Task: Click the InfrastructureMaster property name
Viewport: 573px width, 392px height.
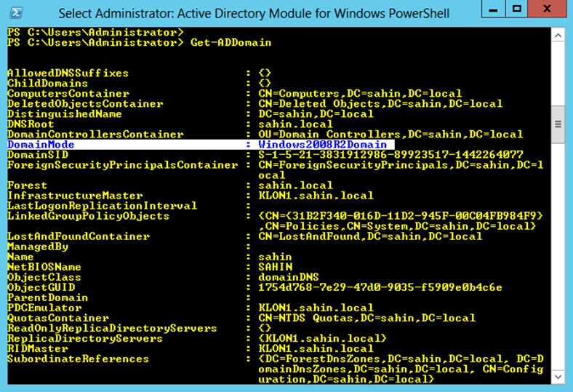Action: (75, 196)
